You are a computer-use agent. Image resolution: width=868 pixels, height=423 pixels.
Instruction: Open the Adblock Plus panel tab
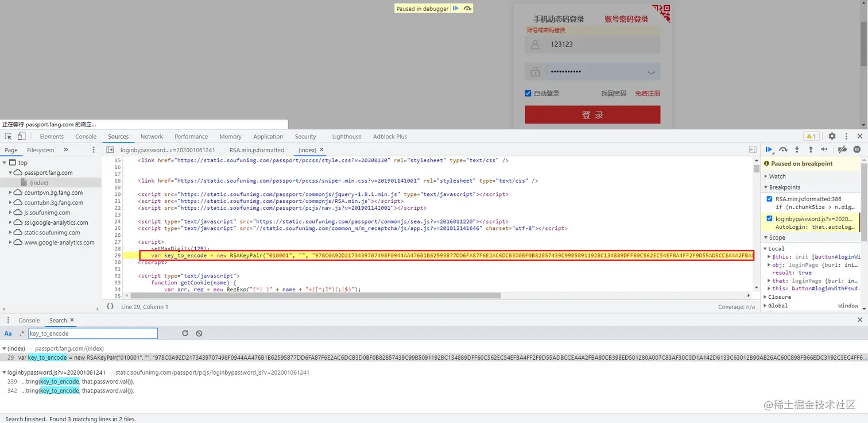(x=390, y=137)
